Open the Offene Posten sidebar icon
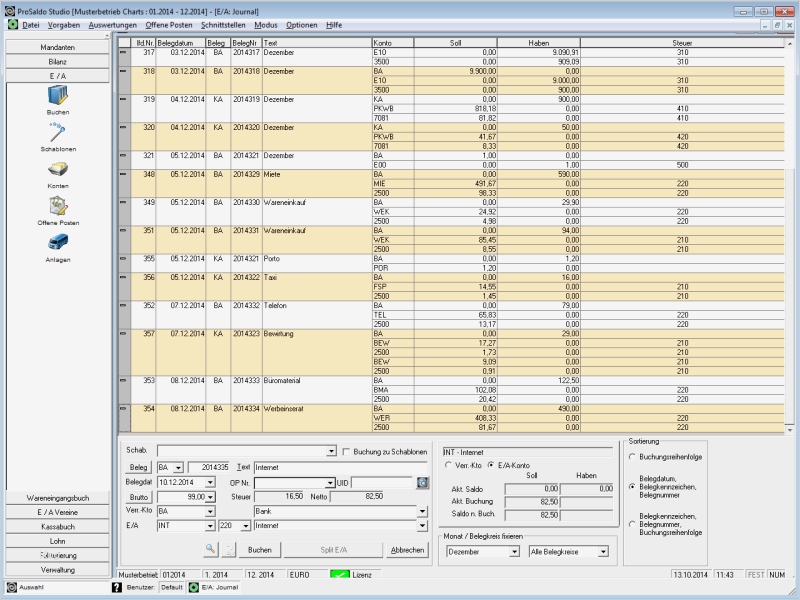800x600 pixels. 58,207
